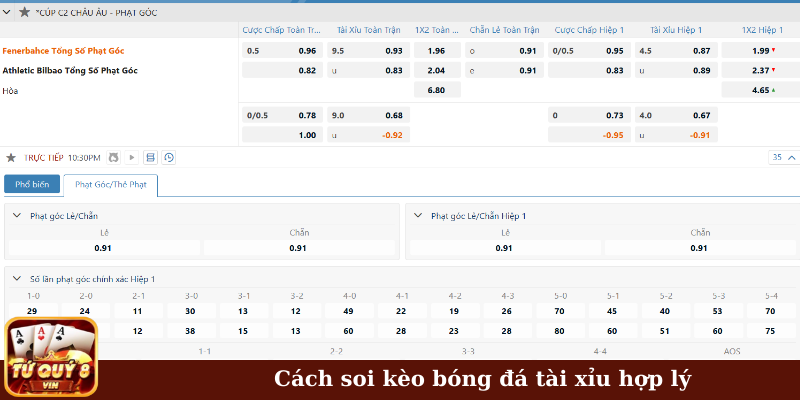Pick first-half over 4.0 at 0.67
This screenshot has width=800, height=400.
click(x=676, y=115)
